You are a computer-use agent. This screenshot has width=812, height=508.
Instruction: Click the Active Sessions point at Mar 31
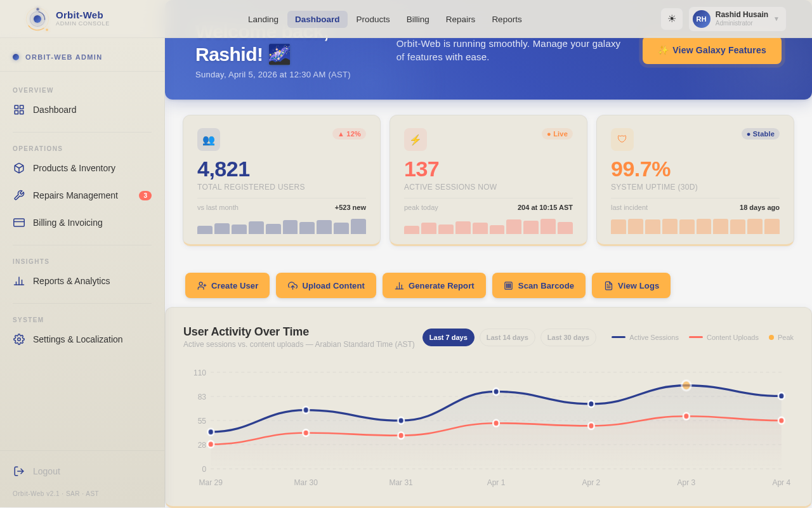pyautogui.click(x=401, y=420)
